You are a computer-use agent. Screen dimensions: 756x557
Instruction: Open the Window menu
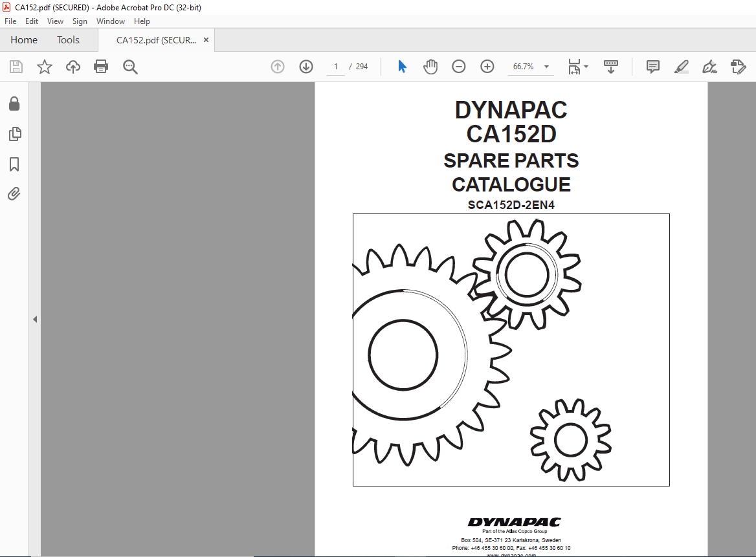tap(111, 21)
